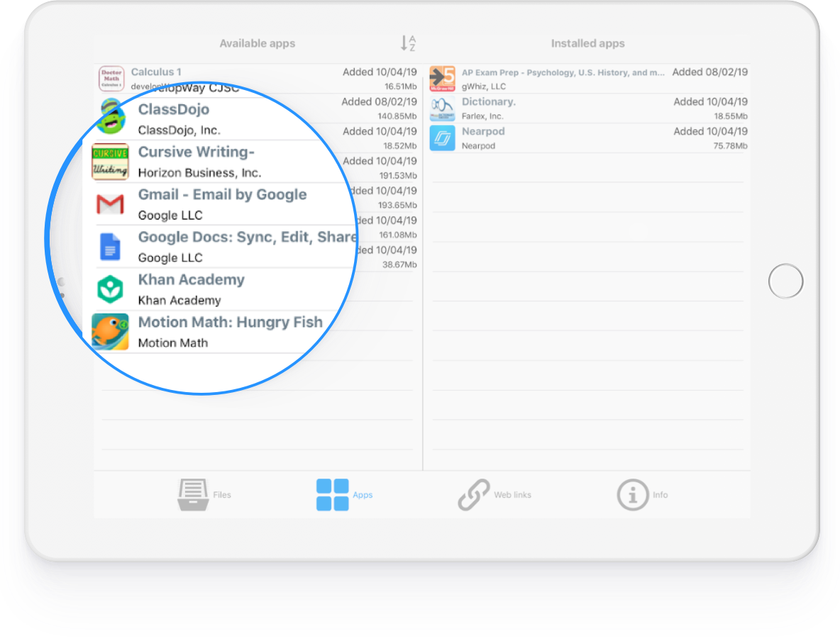
Task: Click the Horizon Business, Inc. developer text
Action: (x=199, y=173)
